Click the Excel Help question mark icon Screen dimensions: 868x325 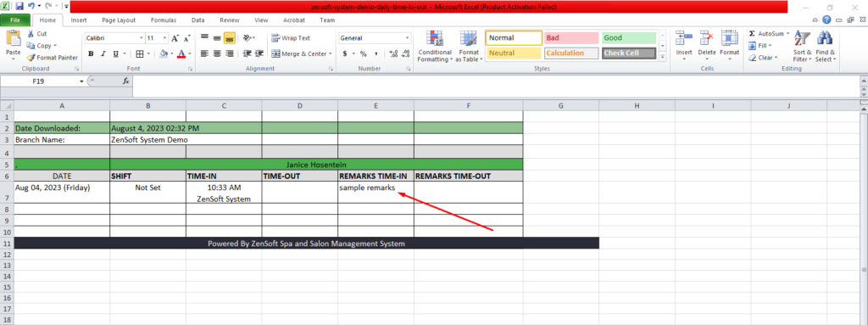coord(826,20)
